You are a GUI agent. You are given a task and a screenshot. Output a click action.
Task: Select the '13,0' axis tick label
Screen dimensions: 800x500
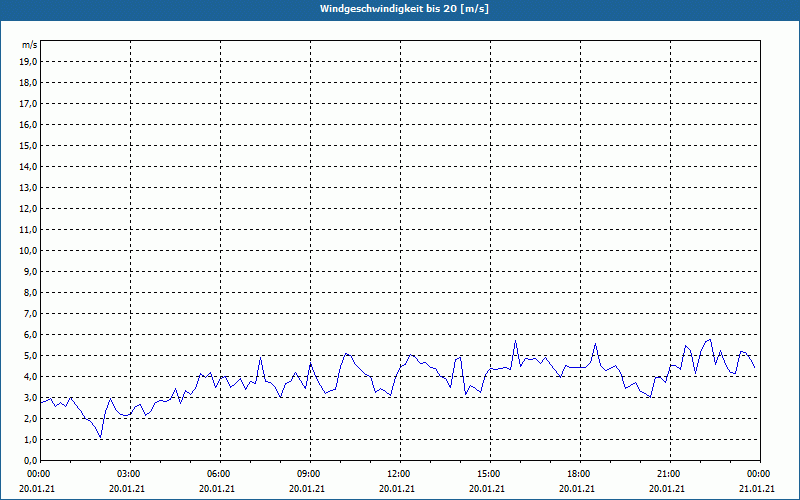pyautogui.click(x=29, y=187)
